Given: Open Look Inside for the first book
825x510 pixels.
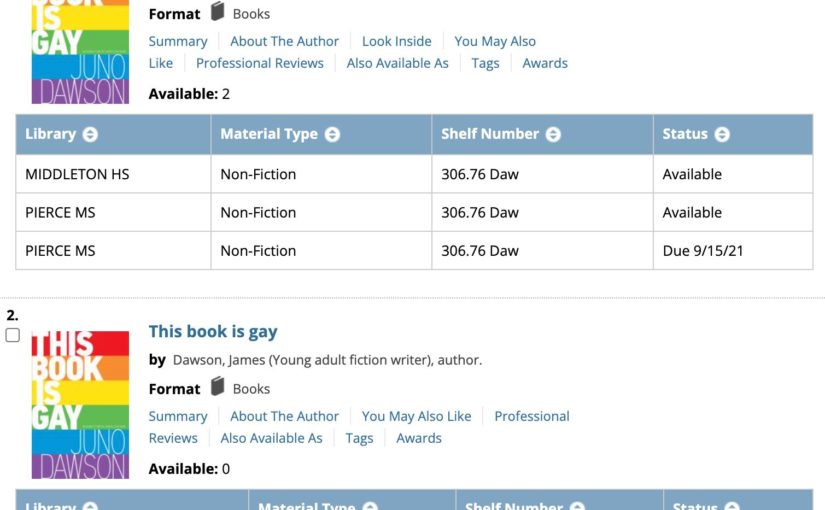Looking at the screenshot, I should pos(397,41).
